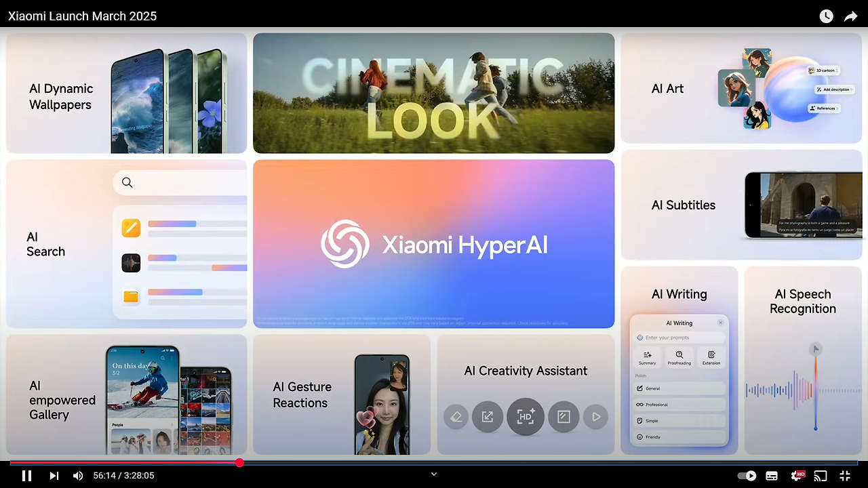Viewport: 868px width, 488px height.
Task: Mute the video volume
Action: [x=78, y=476]
